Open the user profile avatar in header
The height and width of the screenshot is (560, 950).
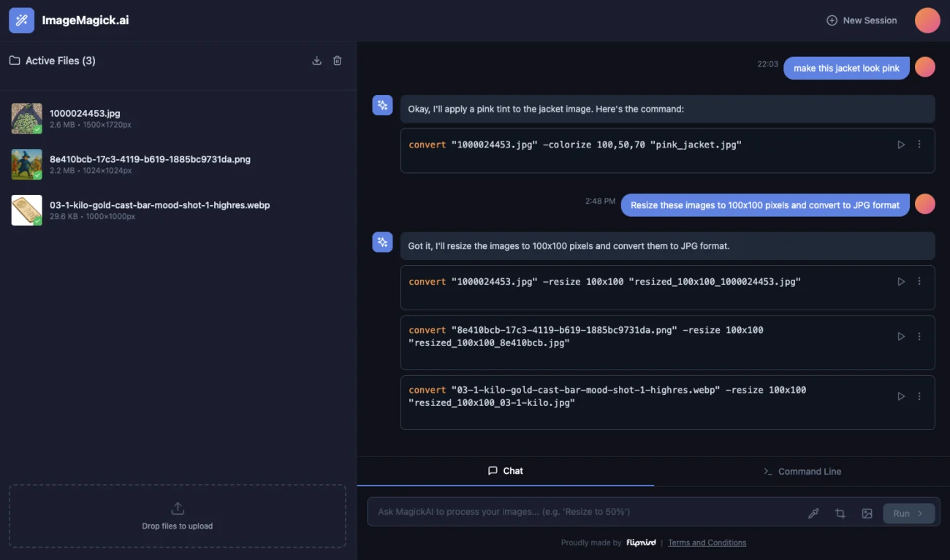927,20
